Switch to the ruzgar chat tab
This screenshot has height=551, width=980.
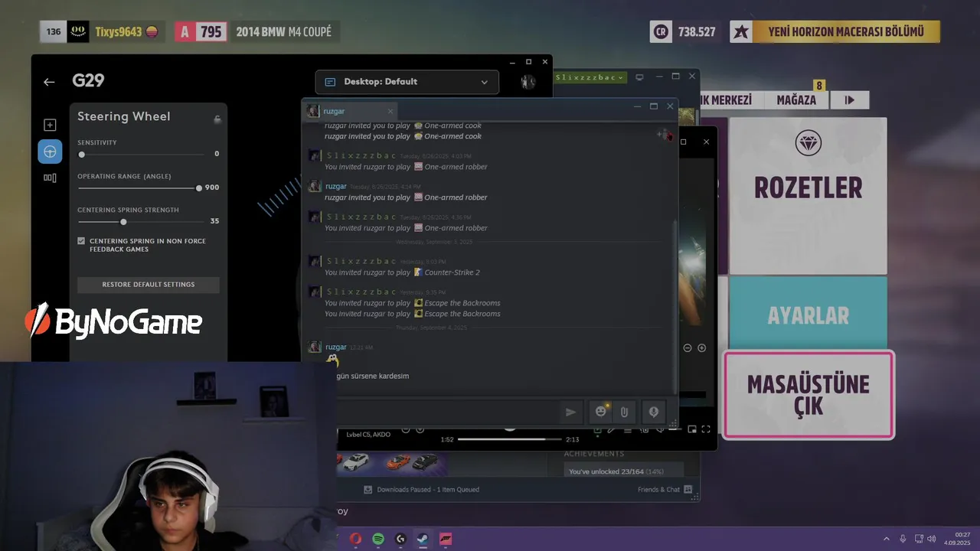(351, 112)
